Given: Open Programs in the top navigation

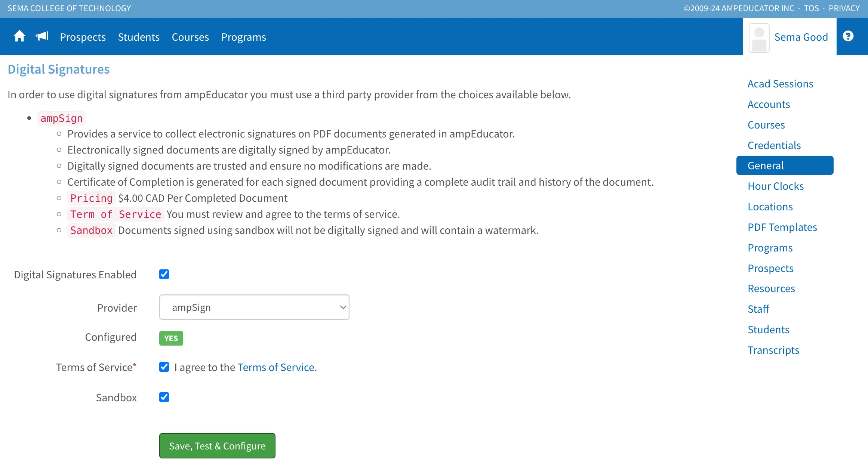Looking at the screenshot, I should (x=244, y=37).
